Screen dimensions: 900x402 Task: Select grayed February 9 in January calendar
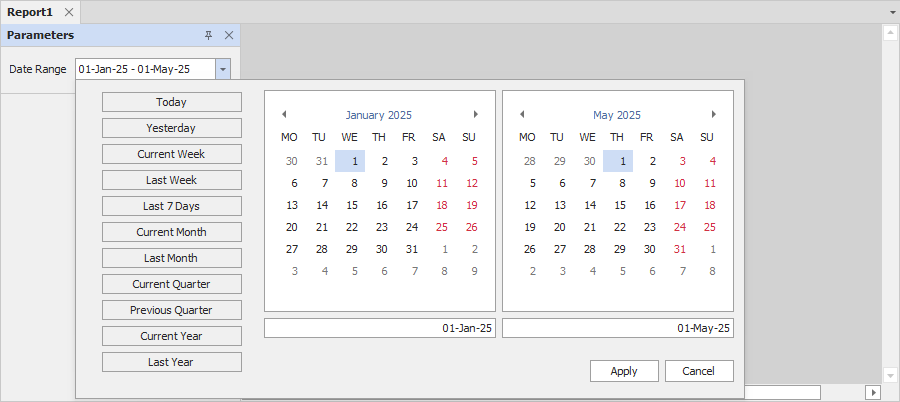474,271
